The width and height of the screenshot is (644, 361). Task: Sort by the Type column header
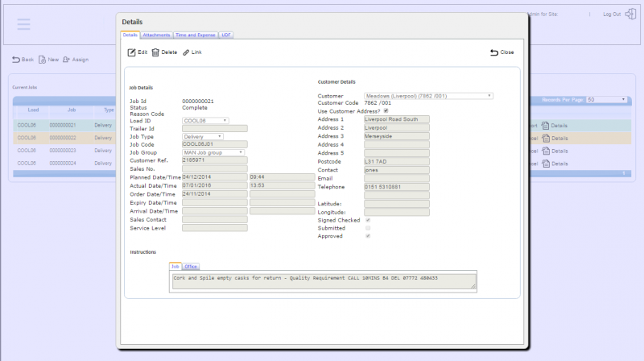[109, 110]
